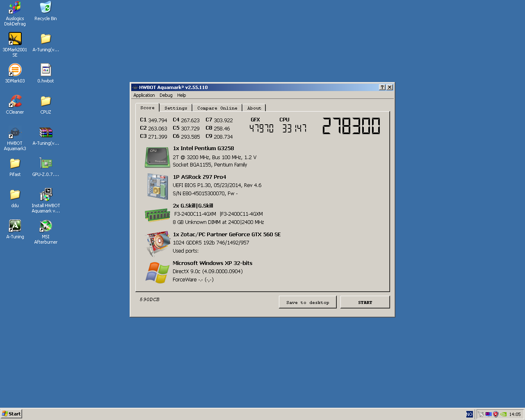Click the MSI Afterburner jet tray icon

pos(481,414)
